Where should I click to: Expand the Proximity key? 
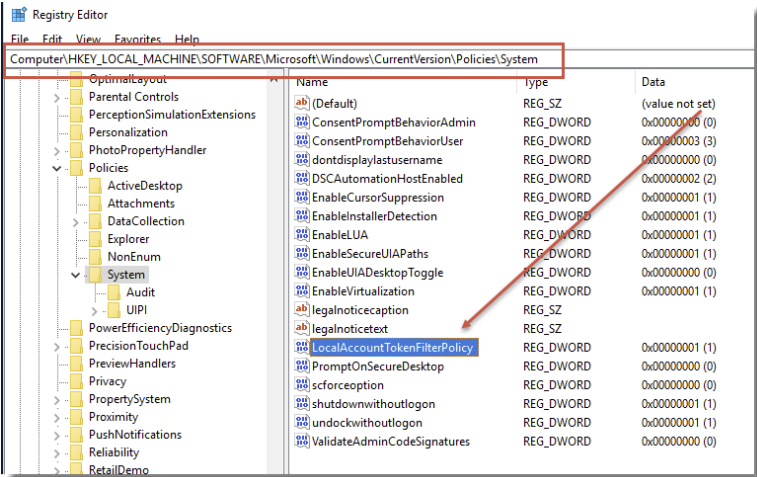pos(56,418)
